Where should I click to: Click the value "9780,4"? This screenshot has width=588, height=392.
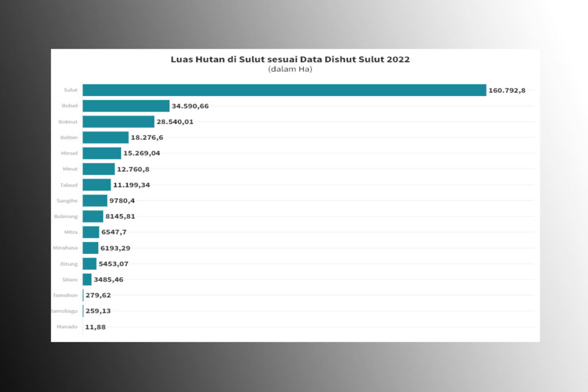(122, 201)
